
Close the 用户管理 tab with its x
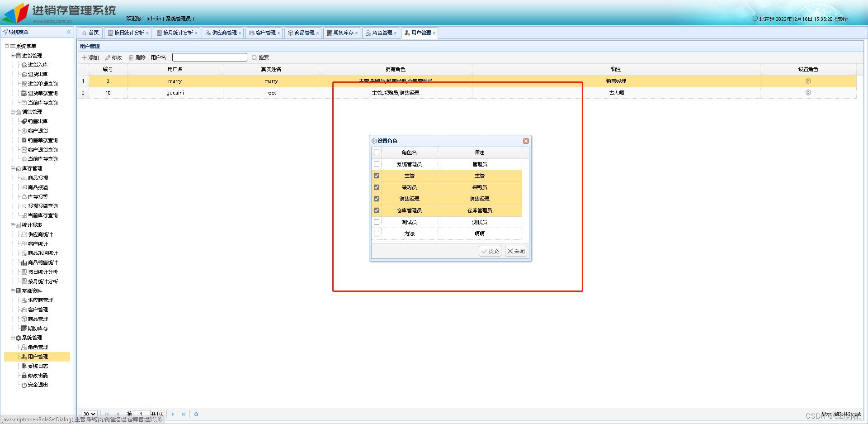434,33
